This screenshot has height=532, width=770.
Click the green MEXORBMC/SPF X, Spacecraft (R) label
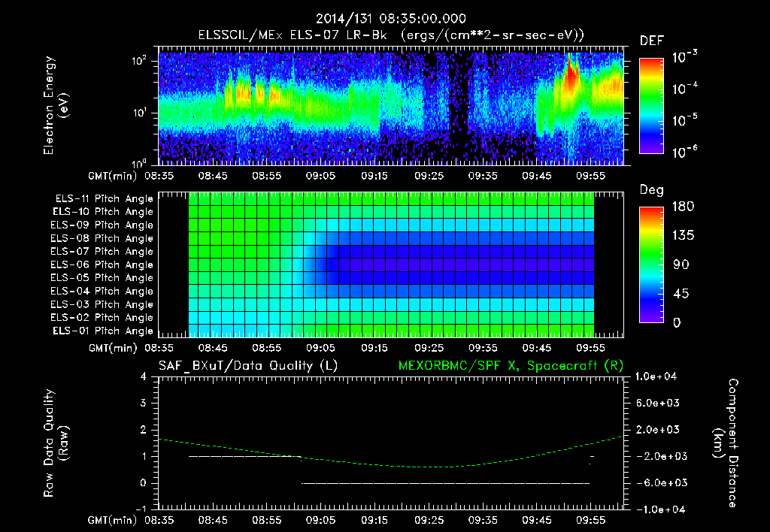pos(511,366)
